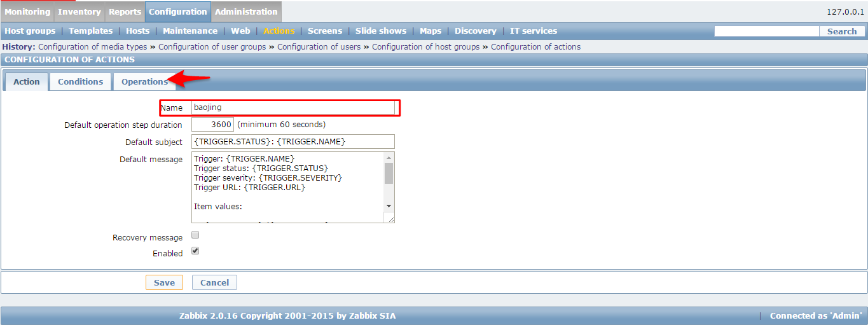Open the Monitoring main menu
868x325 pixels.
click(27, 11)
